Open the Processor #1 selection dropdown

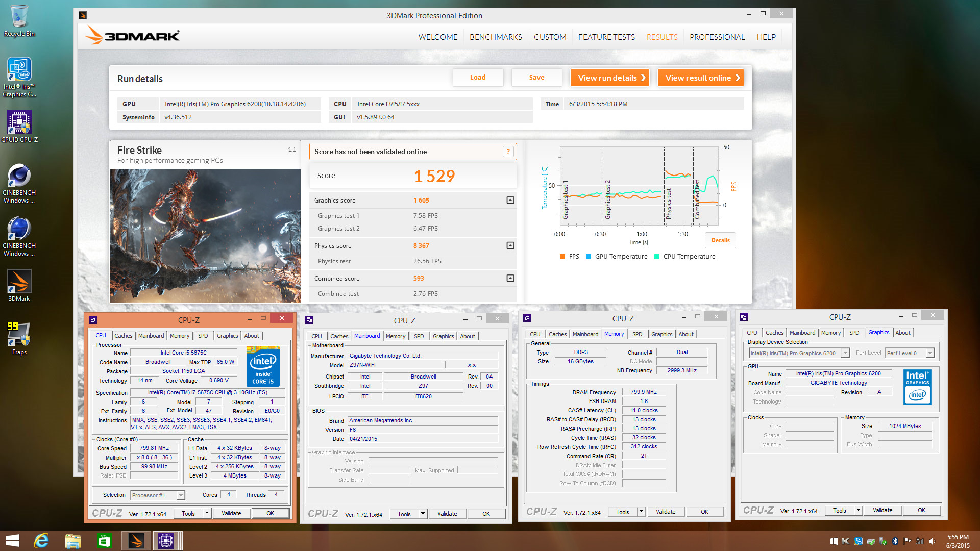[x=180, y=495]
